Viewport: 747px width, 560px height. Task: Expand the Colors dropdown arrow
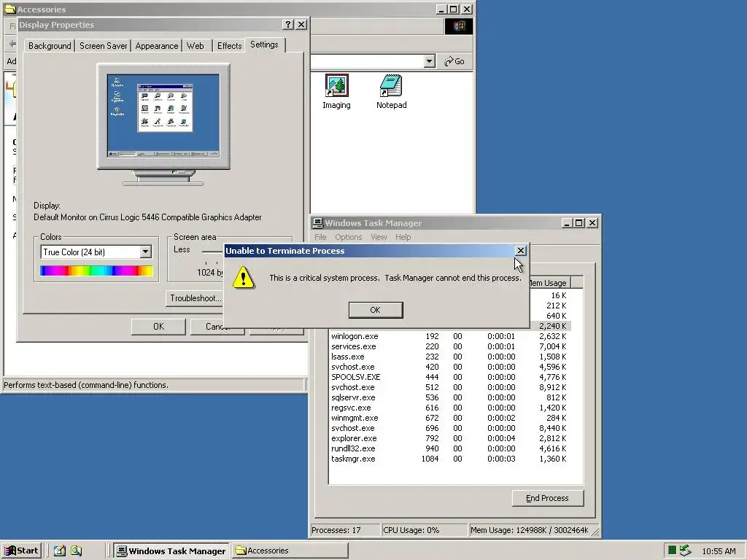coord(145,252)
